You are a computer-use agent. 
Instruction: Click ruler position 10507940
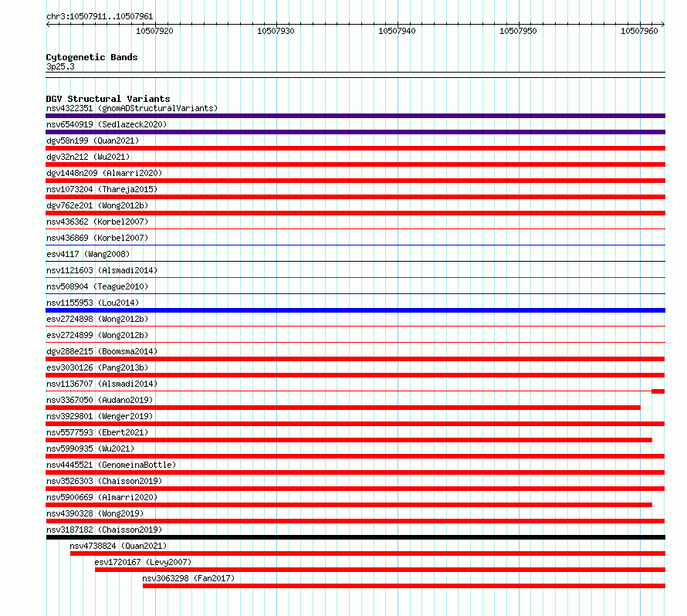pos(397,31)
